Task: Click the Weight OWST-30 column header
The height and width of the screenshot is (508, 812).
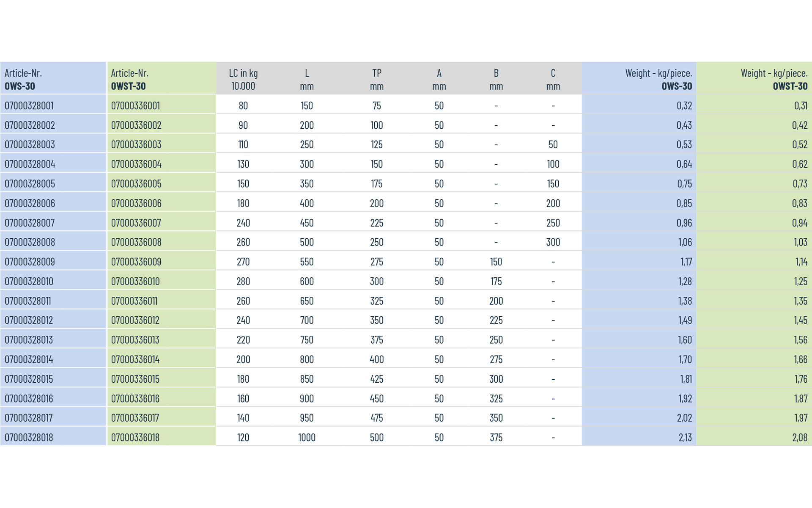Action: click(x=774, y=79)
